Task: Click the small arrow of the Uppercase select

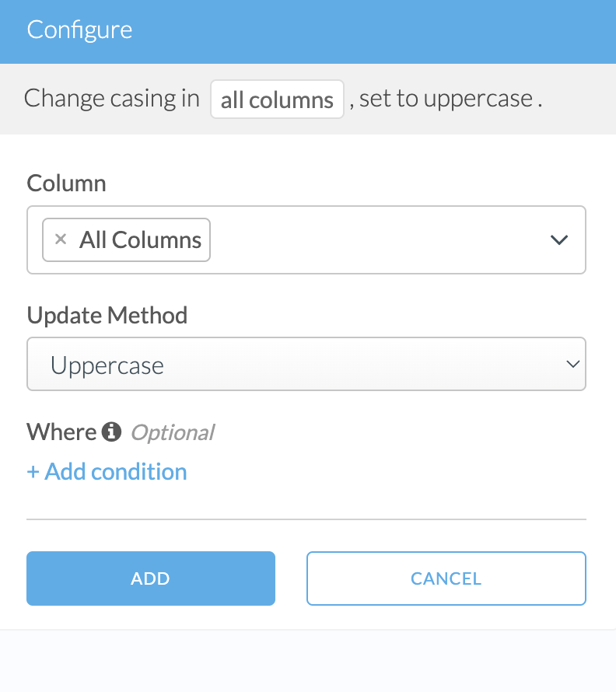Action: pyautogui.click(x=572, y=364)
